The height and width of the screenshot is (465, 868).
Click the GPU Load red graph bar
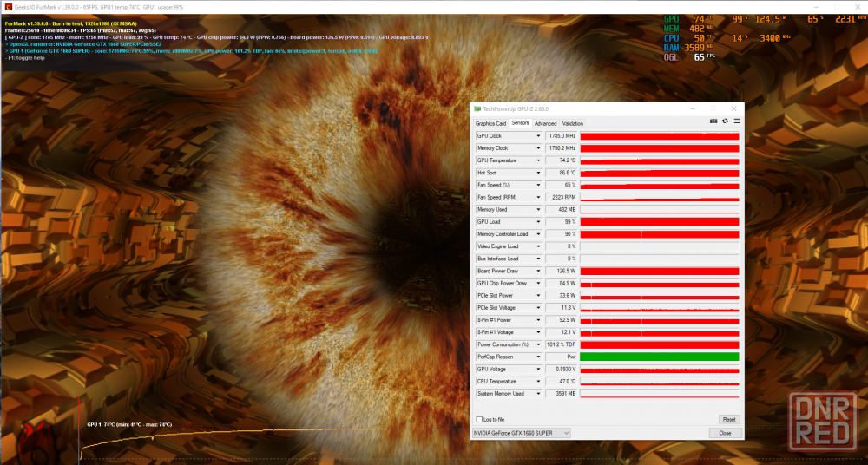pyautogui.click(x=660, y=222)
